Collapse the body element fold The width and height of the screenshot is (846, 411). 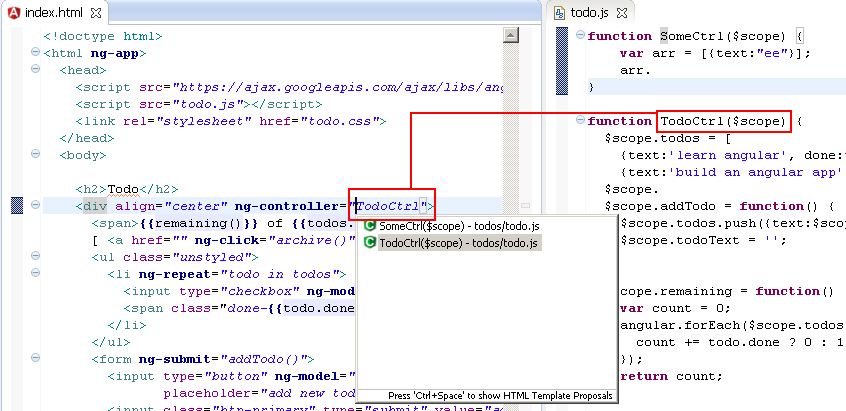(35, 155)
